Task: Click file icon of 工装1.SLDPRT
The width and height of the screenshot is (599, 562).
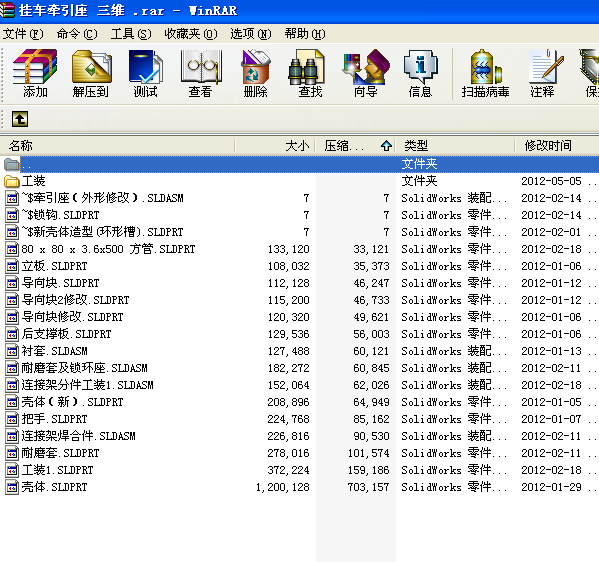Action: coord(12,470)
